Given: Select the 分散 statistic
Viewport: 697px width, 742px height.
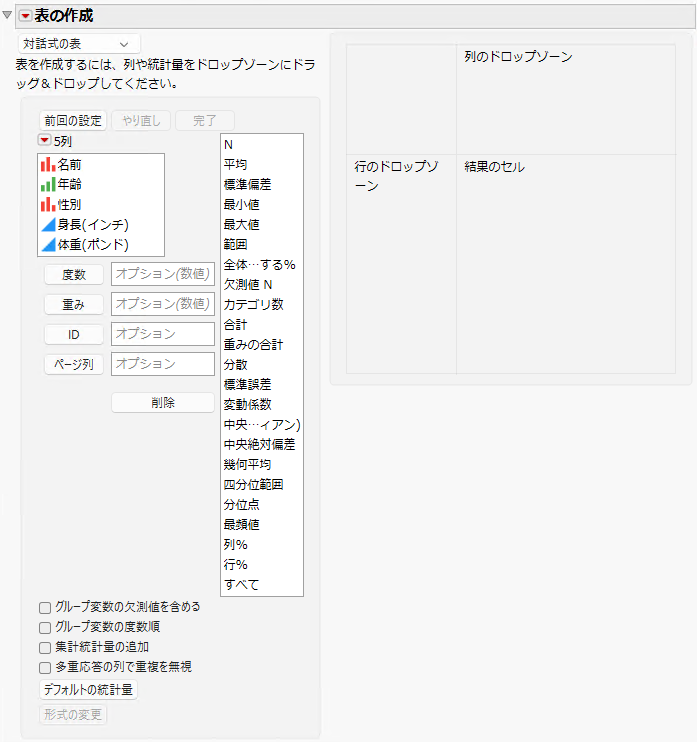Looking at the screenshot, I should pos(262,365).
